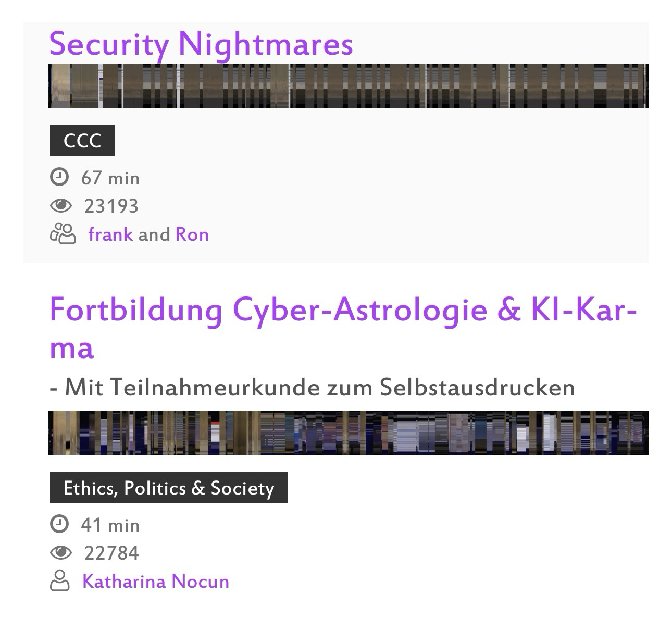Image resolution: width=672 pixels, height=618 pixels.
Task: Select the Ethics, Politics & Society tag
Action: point(169,488)
